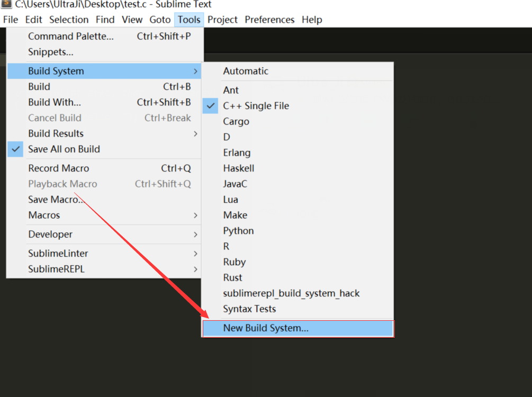The height and width of the screenshot is (397, 532).
Task: Open the Help menu
Action: pos(312,20)
